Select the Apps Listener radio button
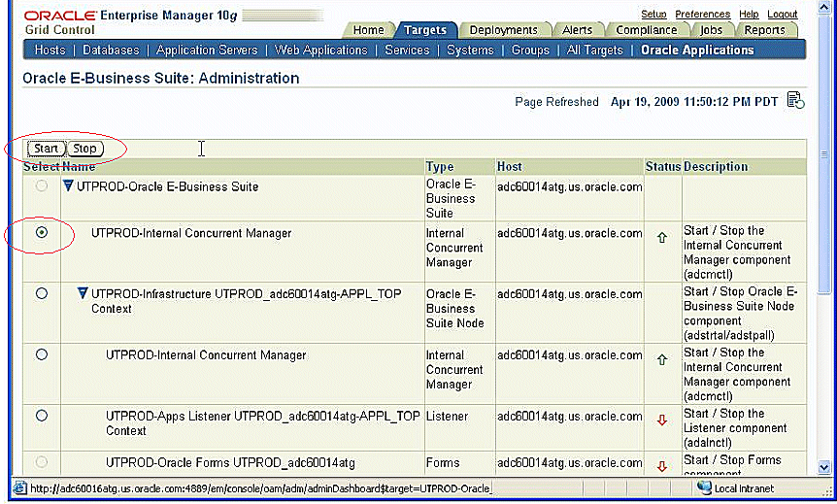 [x=42, y=416]
